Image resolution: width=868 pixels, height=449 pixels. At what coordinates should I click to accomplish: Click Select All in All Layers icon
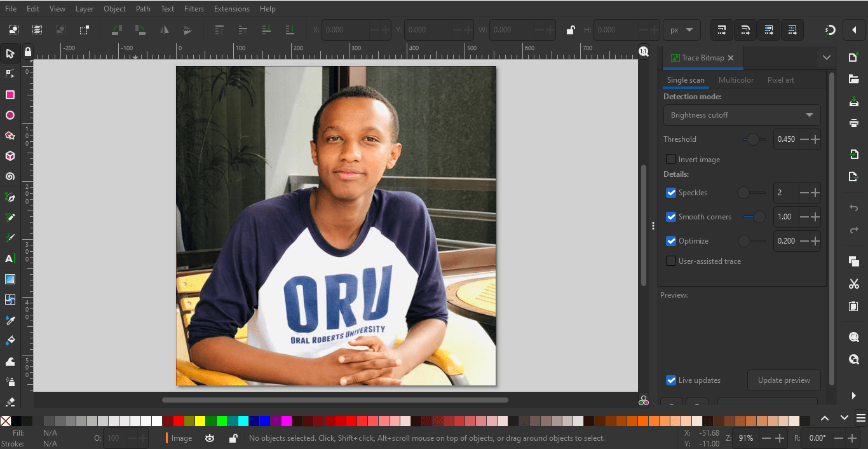pos(37,30)
